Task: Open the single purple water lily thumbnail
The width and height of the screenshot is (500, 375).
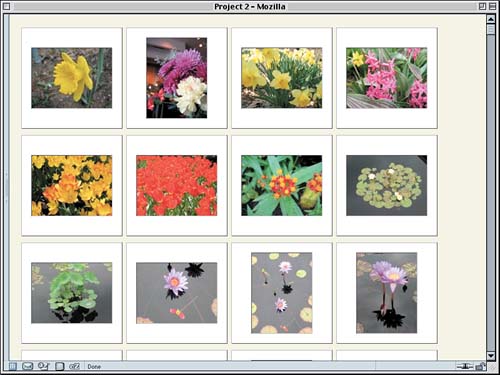Action: (177, 293)
